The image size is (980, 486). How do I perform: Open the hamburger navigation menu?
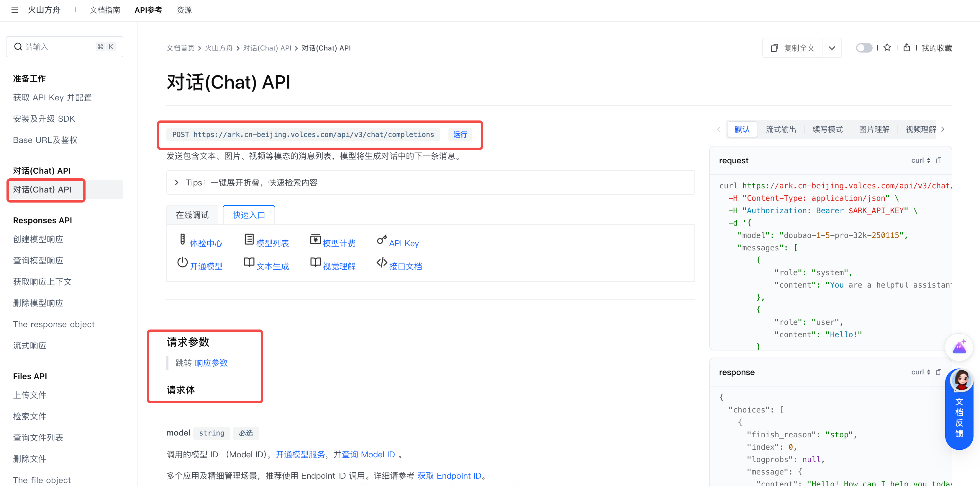(x=15, y=10)
